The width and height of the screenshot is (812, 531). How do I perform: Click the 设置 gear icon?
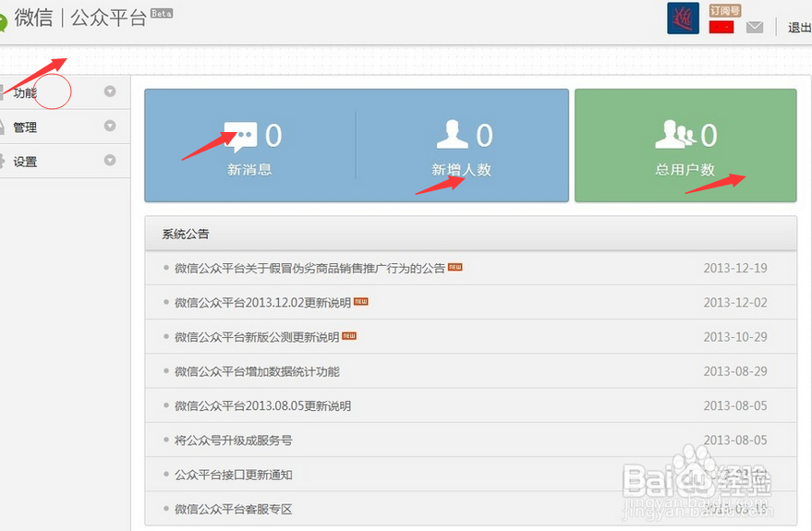pos(2,161)
